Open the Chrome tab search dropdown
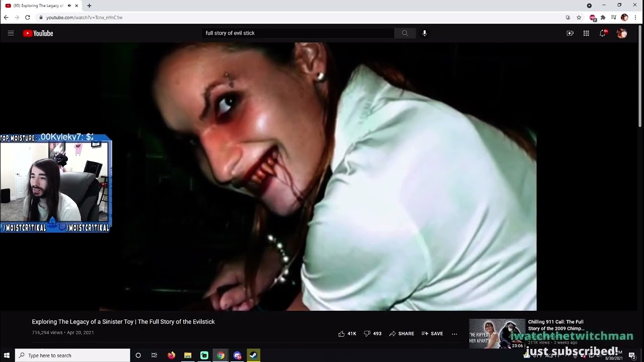Image resolution: width=644 pixels, height=362 pixels. pyautogui.click(x=589, y=6)
